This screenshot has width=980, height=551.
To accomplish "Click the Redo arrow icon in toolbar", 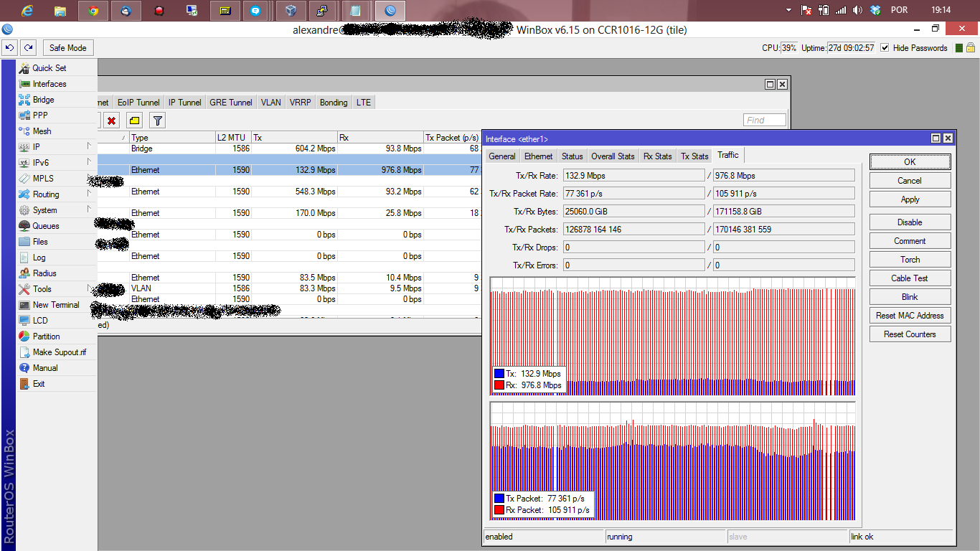I will coord(28,48).
